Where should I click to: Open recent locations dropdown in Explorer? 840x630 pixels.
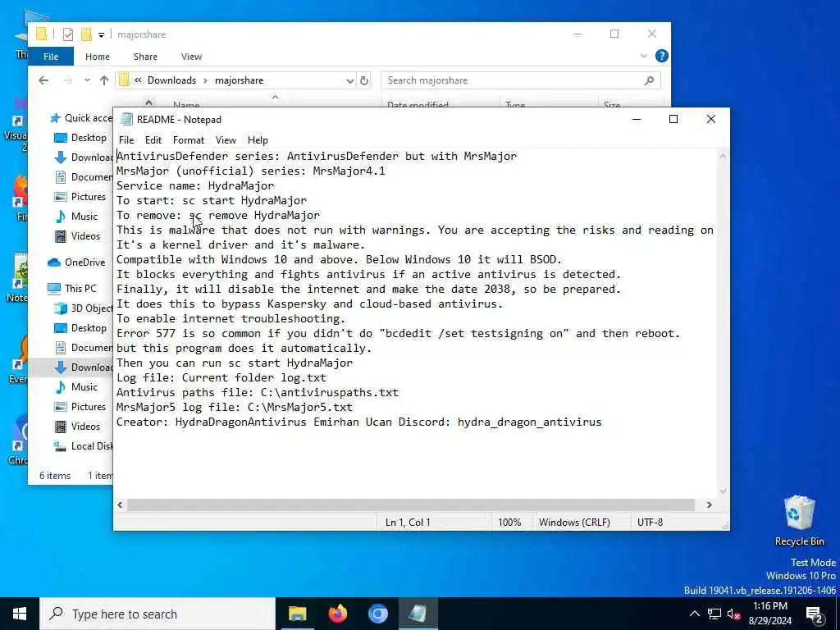pyautogui.click(x=87, y=80)
